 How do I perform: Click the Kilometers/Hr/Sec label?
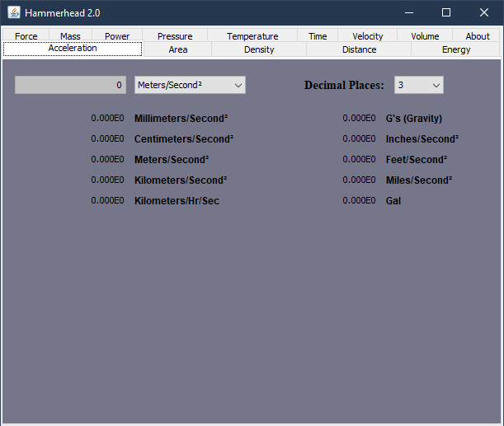[177, 201]
